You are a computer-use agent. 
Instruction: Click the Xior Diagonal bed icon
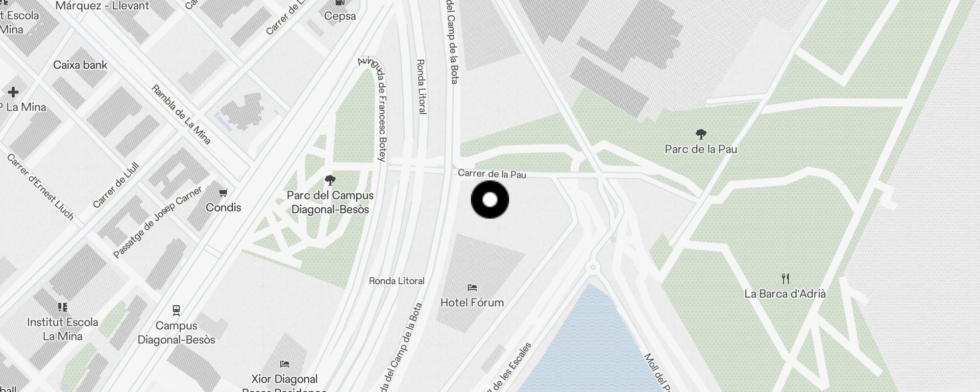coord(285,364)
